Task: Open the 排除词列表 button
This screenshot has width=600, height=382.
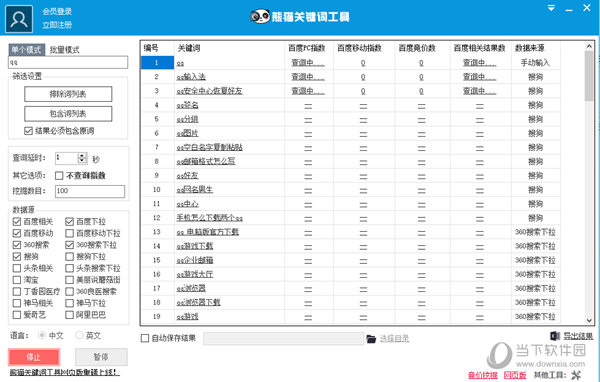Action: 68,94
